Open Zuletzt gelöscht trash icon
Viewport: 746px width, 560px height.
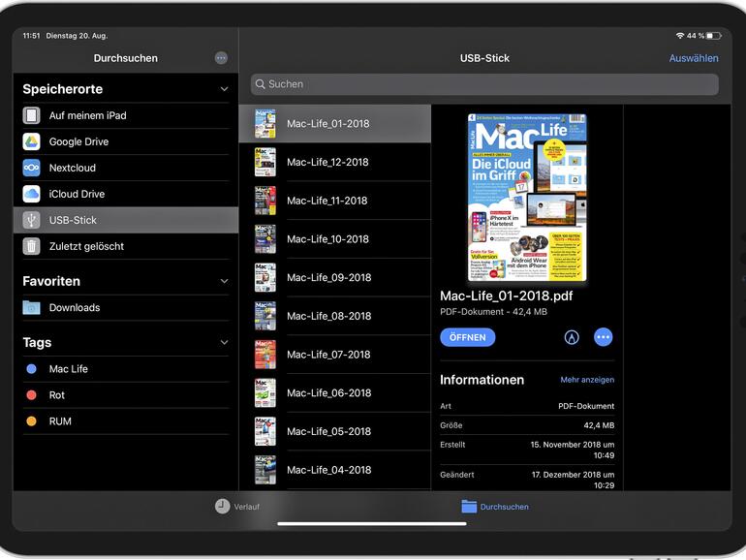point(31,246)
